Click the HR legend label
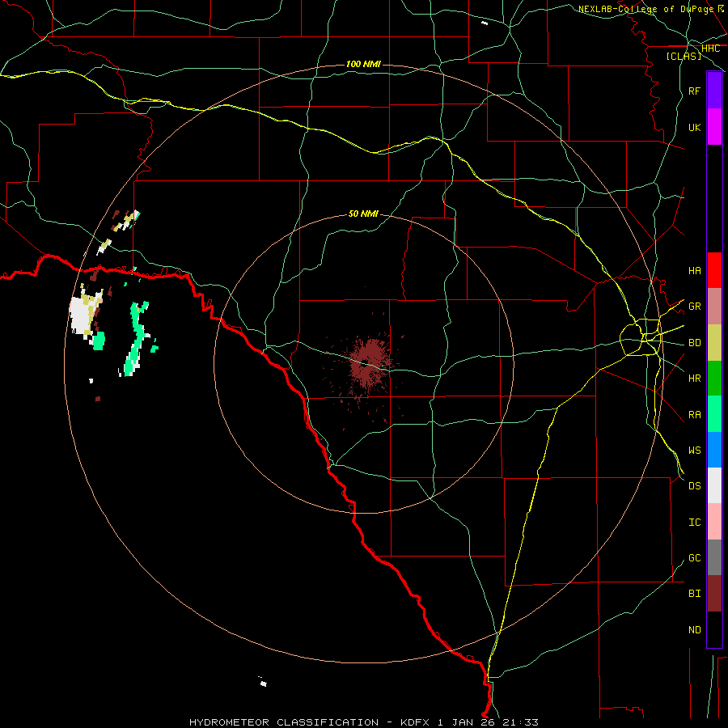Screen dimensions: 728x728 [x=694, y=379]
